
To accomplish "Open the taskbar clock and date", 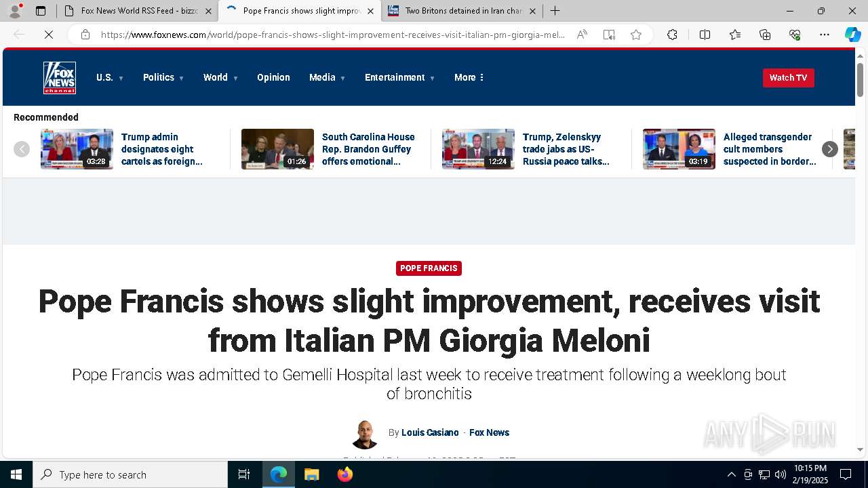I will [x=810, y=474].
